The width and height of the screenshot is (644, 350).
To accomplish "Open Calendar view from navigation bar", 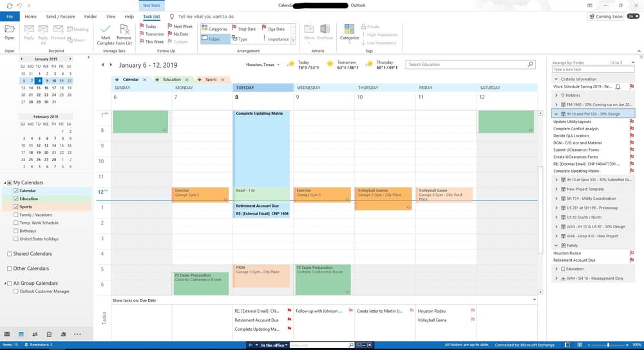I will 21,335.
